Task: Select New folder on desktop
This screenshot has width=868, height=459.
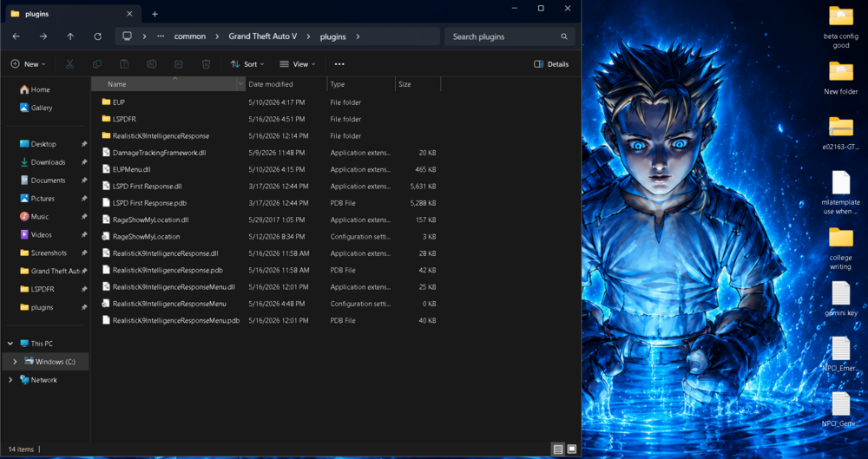Action: pyautogui.click(x=840, y=77)
